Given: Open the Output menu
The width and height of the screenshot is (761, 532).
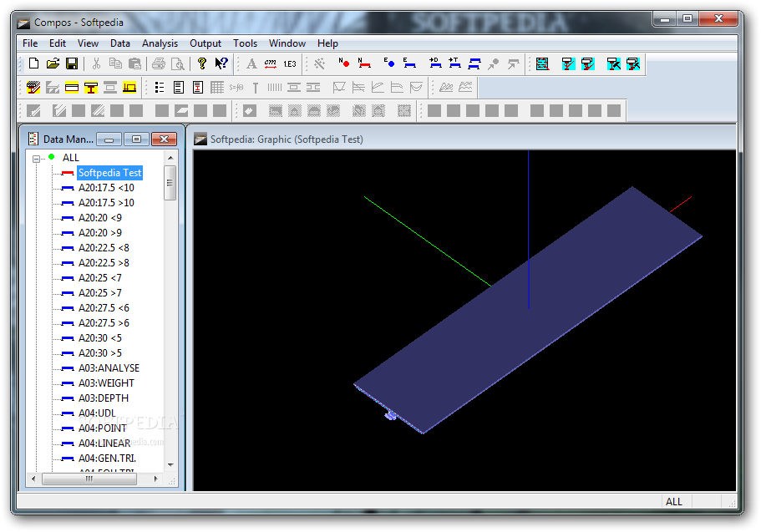Looking at the screenshot, I should pos(205,43).
